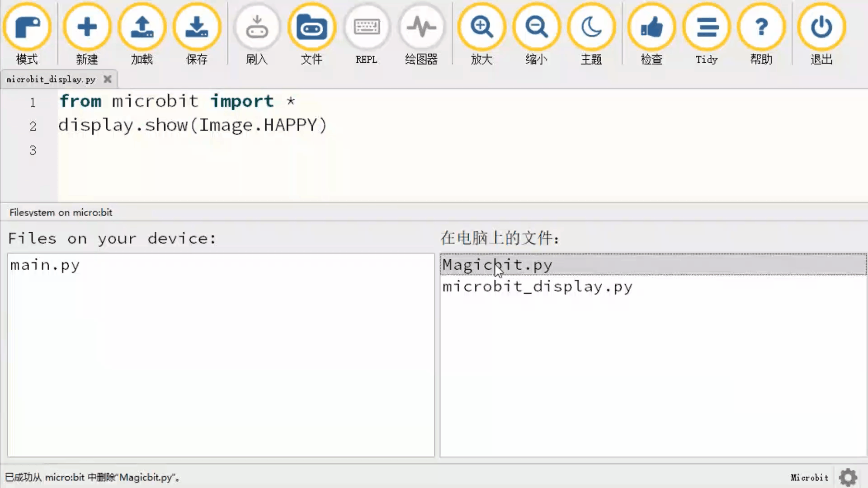Select Magicbit.py in computer files

(x=653, y=265)
